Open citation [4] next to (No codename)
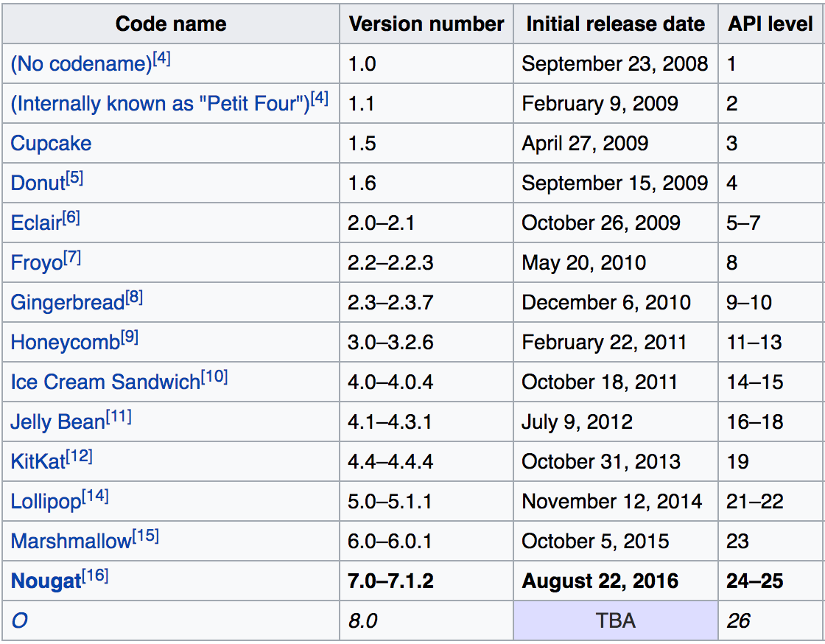The width and height of the screenshot is (825, 644). [161, 58]
